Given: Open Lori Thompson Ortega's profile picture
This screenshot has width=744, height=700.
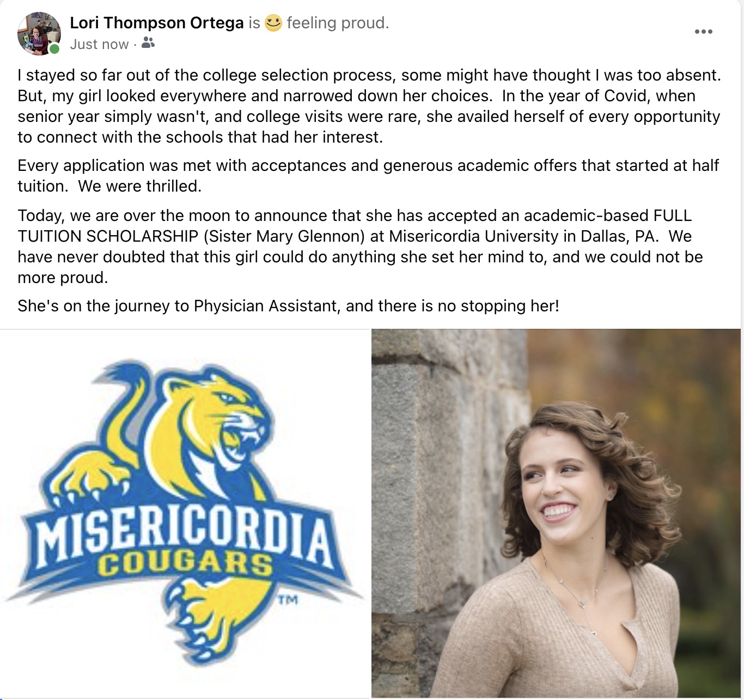Looking at the screenshot, I should click(x=39, y=33).
